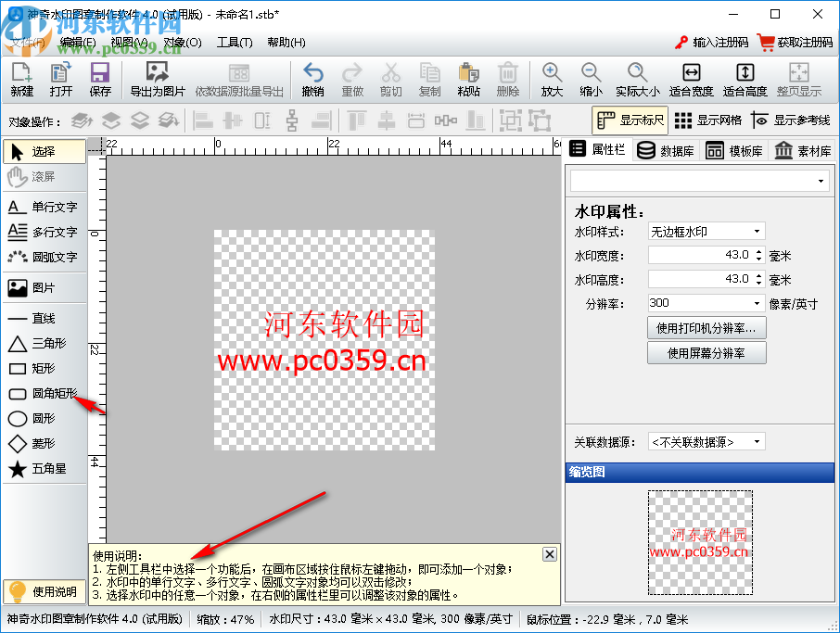
Task: Select the 圆弧文字 arc text tool
Action: pyautogui.click(x=45, y=257)
